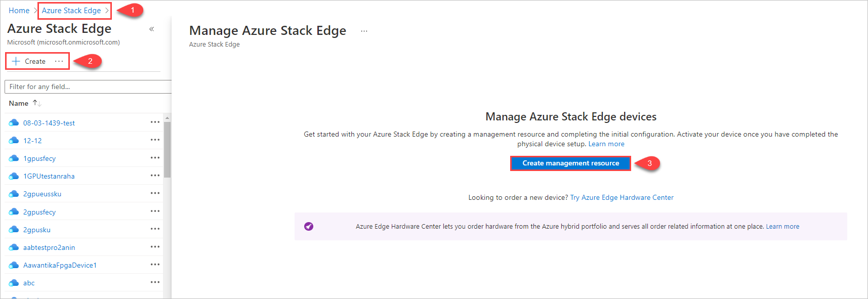Click the Name sort arrows icon

coord(36,103)
